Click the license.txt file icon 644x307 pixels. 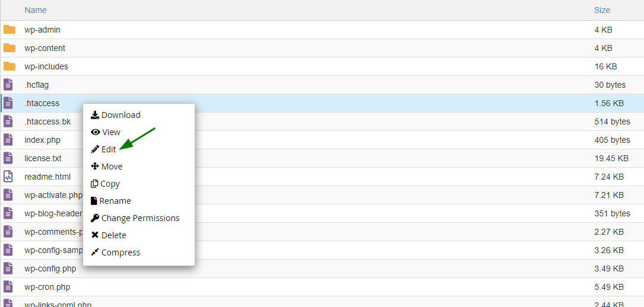coord(8,158)
